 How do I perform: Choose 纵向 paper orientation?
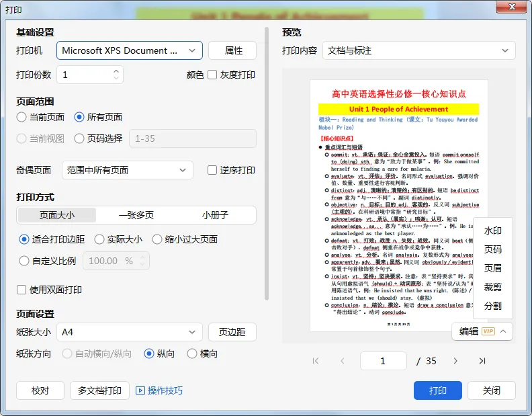(x=149, y=354)
